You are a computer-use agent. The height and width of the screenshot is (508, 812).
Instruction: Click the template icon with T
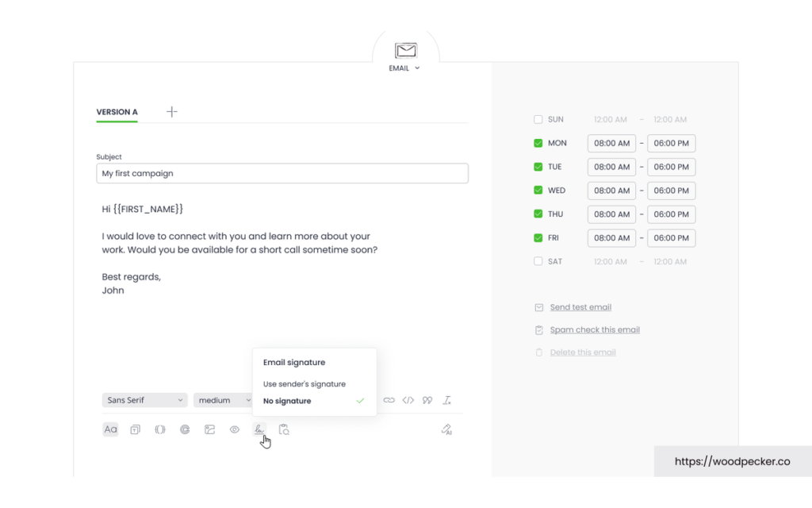135,429
